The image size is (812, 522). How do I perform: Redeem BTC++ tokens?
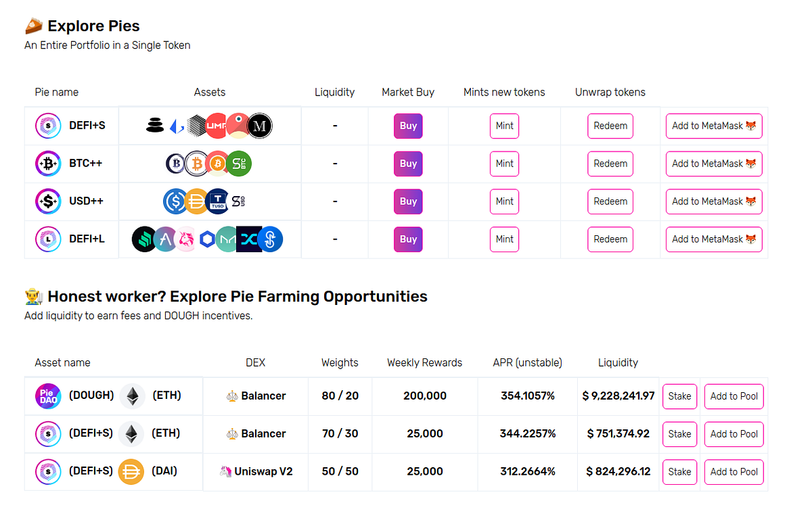[610, 164]
